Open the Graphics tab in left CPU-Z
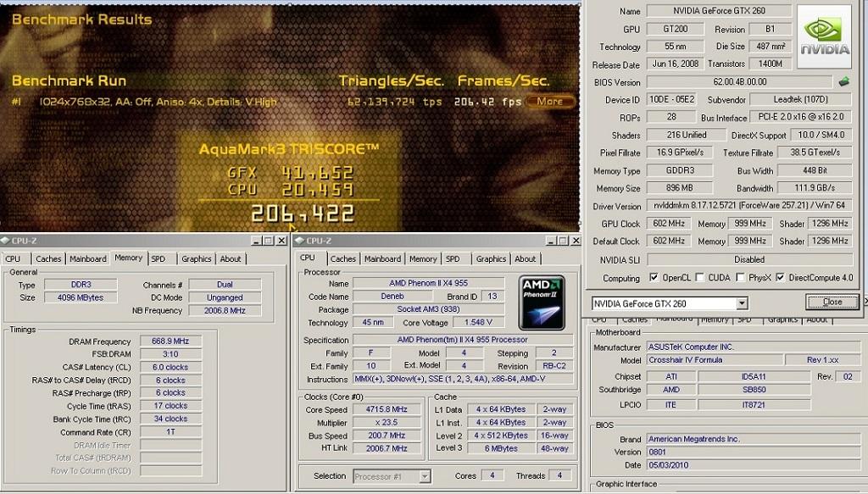Screen dimensions: 868x494 tap(197, 258)
